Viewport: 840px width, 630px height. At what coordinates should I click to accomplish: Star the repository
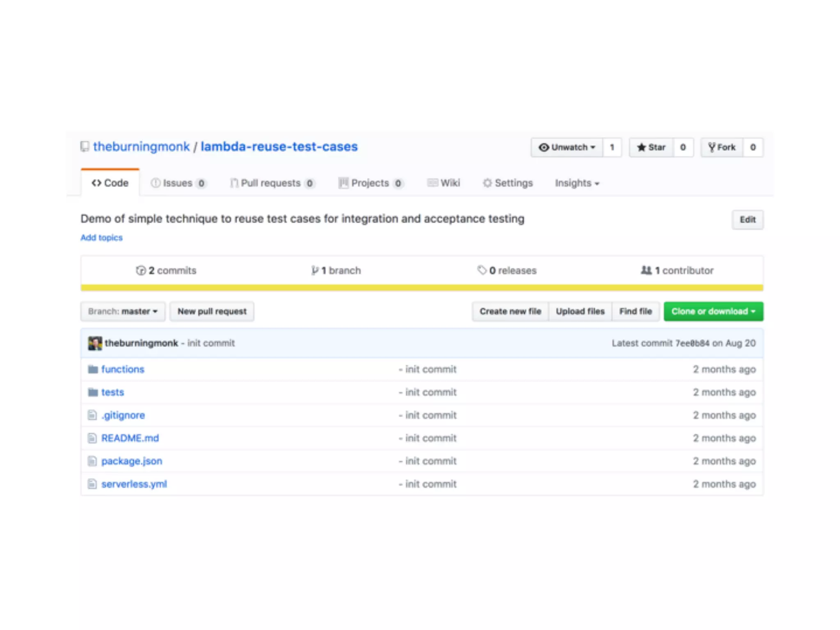coord(651,148)
